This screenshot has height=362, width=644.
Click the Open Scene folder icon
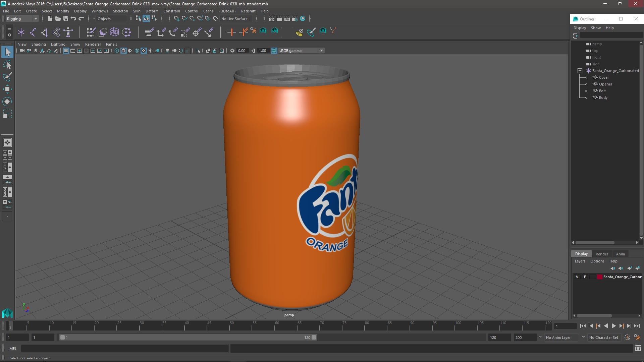click(x=58, y=18)
